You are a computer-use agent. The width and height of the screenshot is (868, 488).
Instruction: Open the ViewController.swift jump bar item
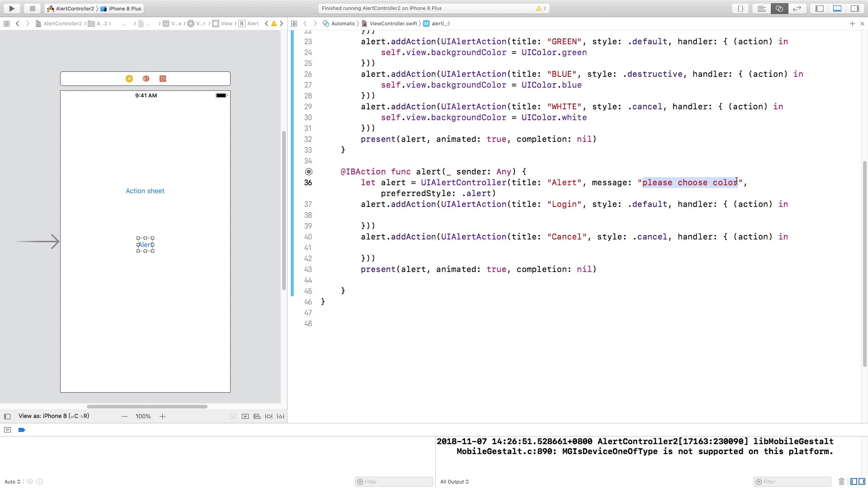(x=389, y=23)
